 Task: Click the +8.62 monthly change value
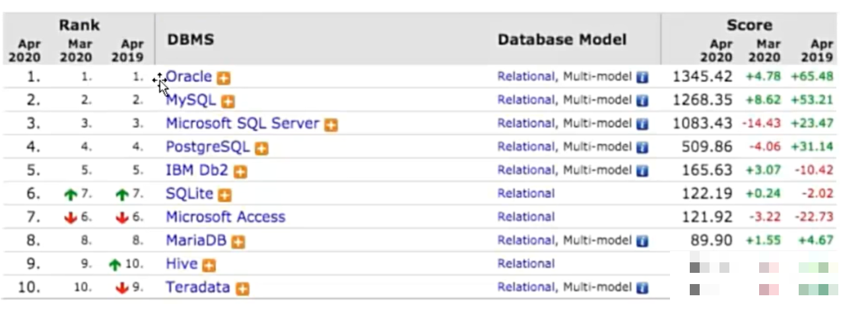point(763,100)
